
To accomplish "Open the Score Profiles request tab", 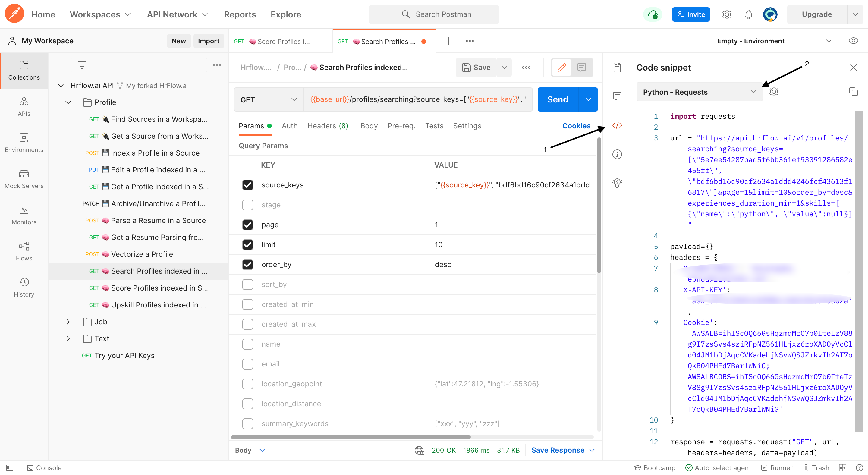I will point(280,41).
